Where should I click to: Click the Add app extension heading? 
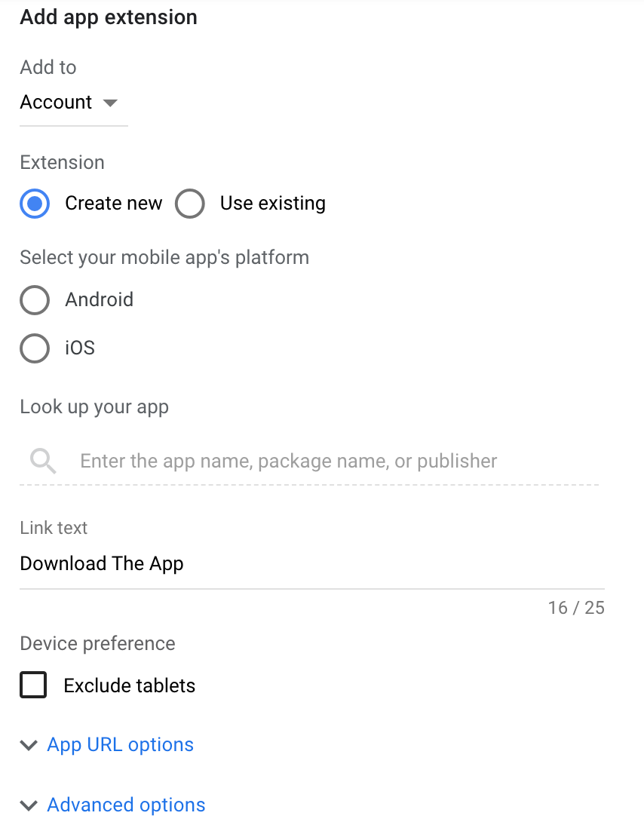tap(109, 17)
